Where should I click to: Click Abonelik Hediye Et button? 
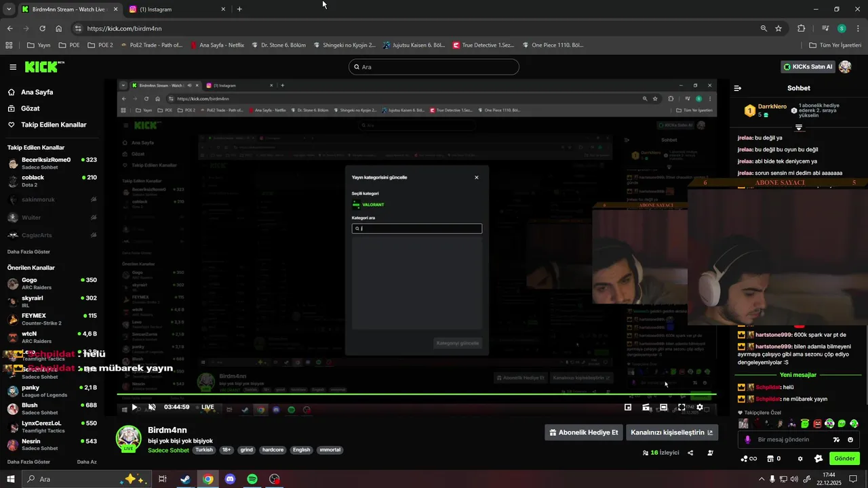(584, 432)
